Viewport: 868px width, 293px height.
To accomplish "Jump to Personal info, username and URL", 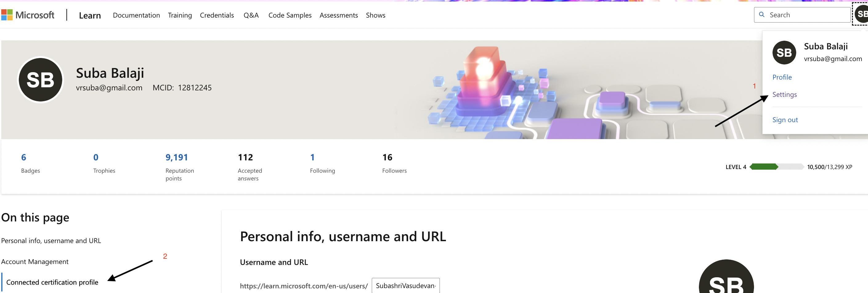I will (x=51, y=241).
